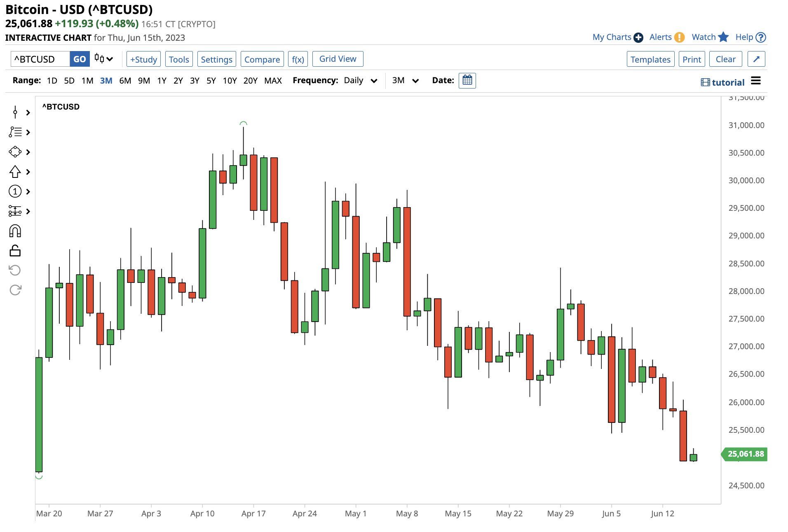788x532 pixels.
Task: Click the ^BTCUSD symbol input field
Action: click(40, 59)
